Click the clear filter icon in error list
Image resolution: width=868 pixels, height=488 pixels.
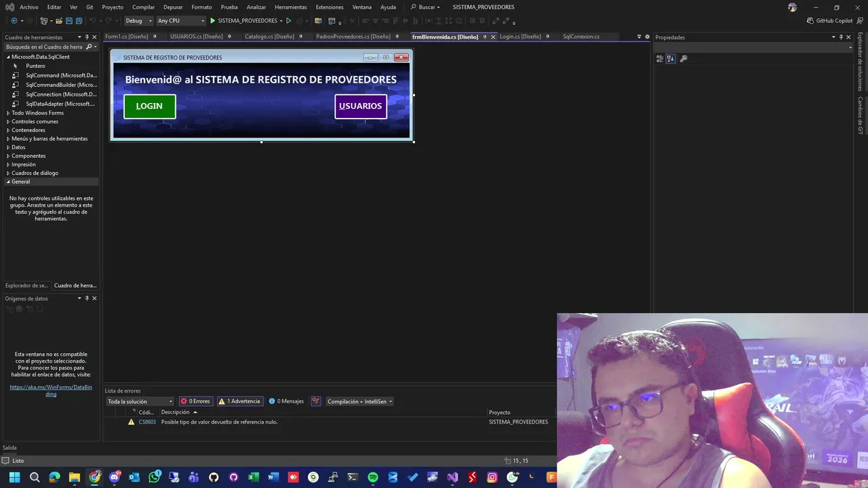[x=316, y=401]
